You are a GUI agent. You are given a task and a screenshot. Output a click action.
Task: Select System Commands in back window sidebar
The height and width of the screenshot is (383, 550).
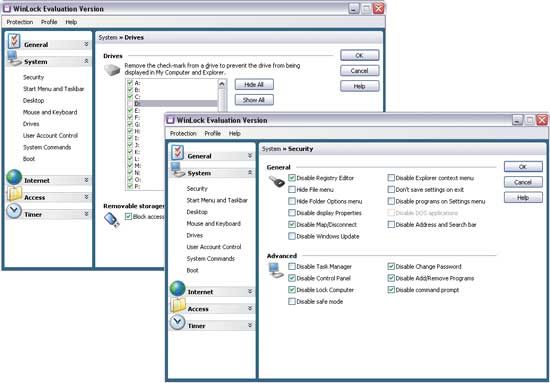click(x=47, y=147)
